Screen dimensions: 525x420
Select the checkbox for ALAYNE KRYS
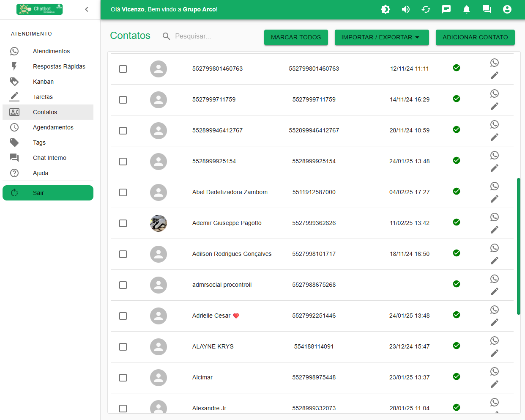point(123,347)
